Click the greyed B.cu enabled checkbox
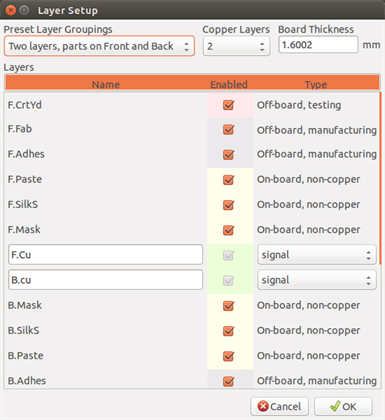The height and width of the screenshot is (420, 385). tap(228, 281)
